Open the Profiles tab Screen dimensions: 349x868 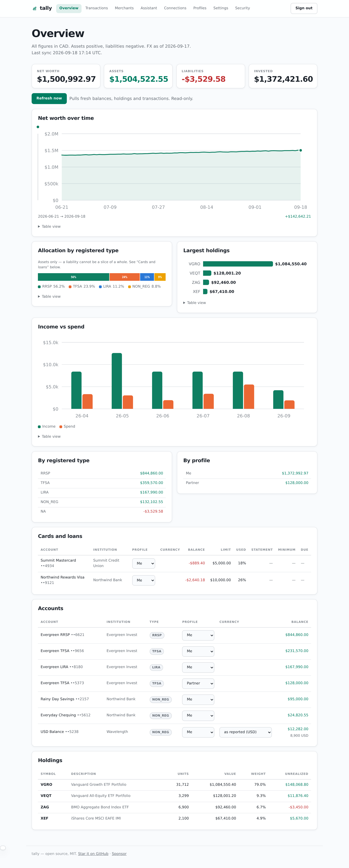tap(200, 8)
